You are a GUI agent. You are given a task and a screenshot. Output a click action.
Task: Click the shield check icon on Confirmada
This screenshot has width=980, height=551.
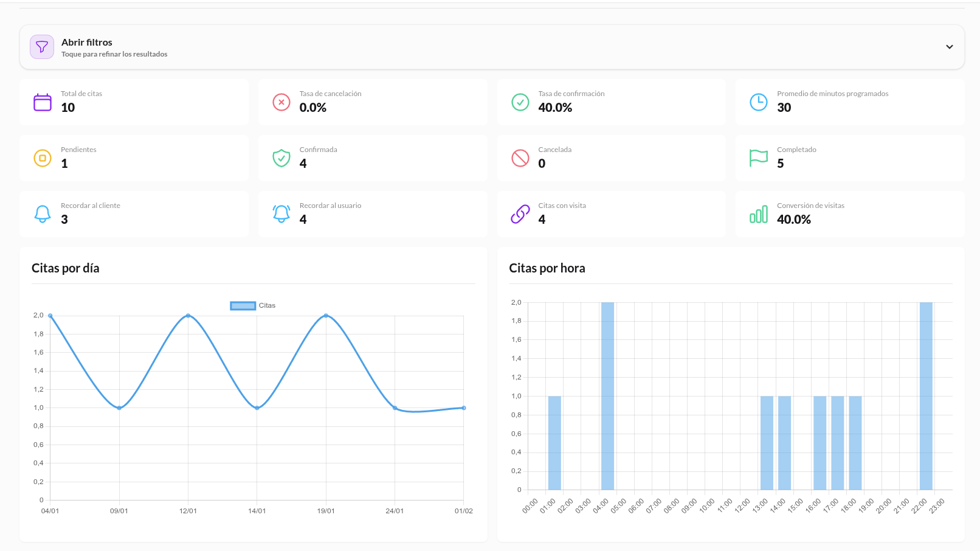(281, 158)
